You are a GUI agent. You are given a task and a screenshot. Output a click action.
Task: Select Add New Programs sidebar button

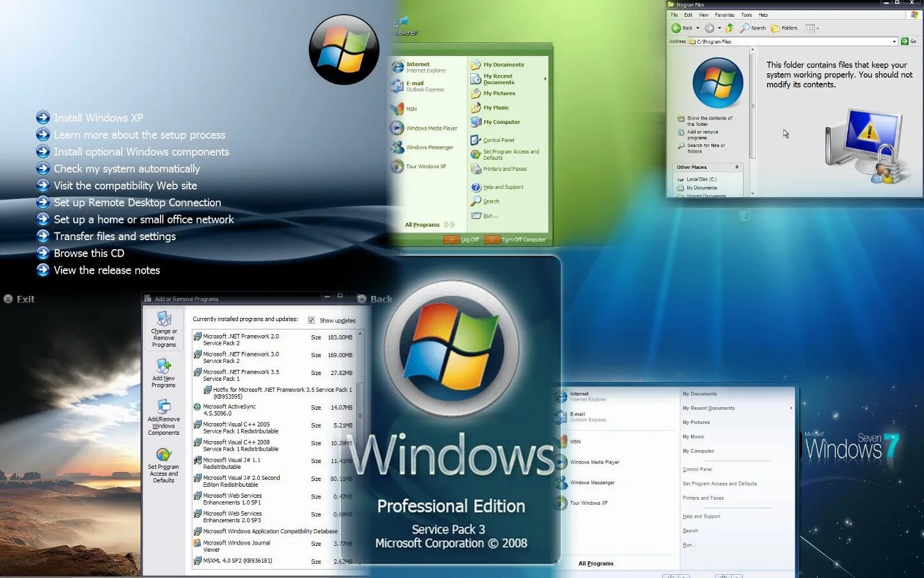point(164,373)
